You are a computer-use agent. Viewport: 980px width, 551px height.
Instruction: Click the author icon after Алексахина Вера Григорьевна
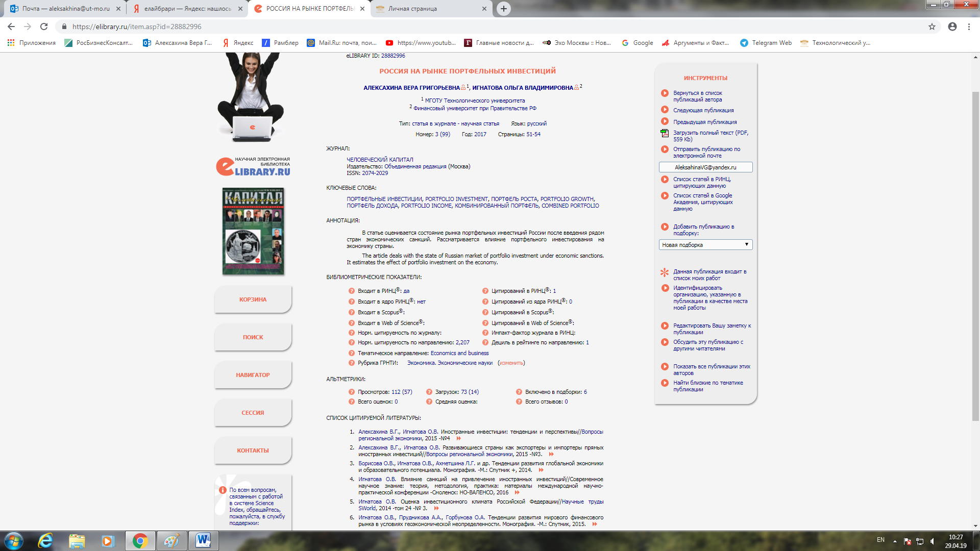(x=463, y=88)
